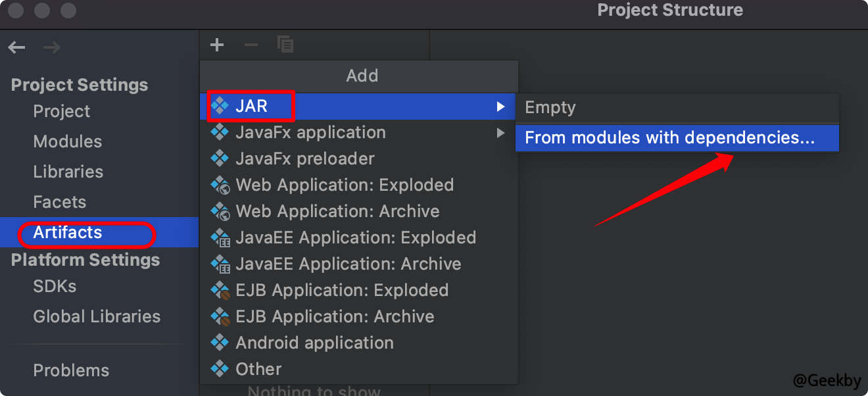Click the back navigation arrow
This screenshot has width=868, height=396.
[17, 47]
